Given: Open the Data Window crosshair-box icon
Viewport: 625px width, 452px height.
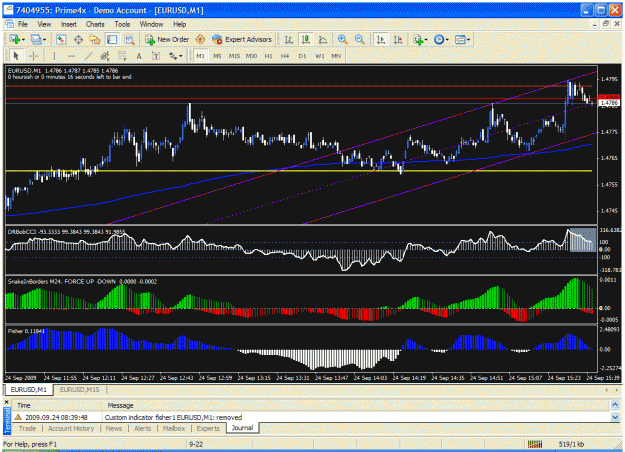Looking at the screenshot, I should point(78,39).
